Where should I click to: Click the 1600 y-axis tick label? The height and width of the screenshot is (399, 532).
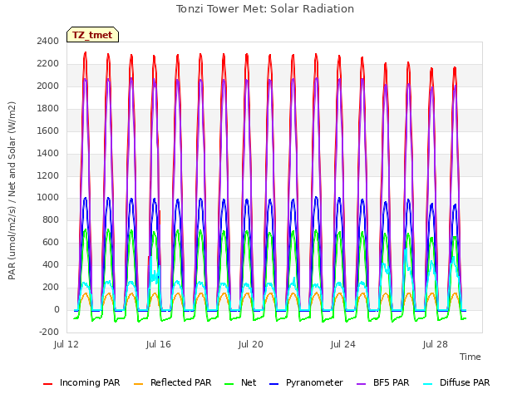click(48, 131)
